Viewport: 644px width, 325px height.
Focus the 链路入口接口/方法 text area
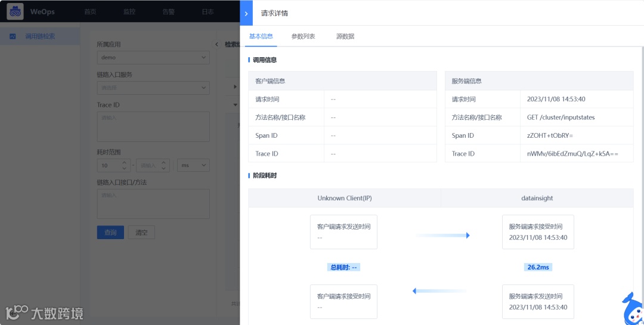coord(153,204)
